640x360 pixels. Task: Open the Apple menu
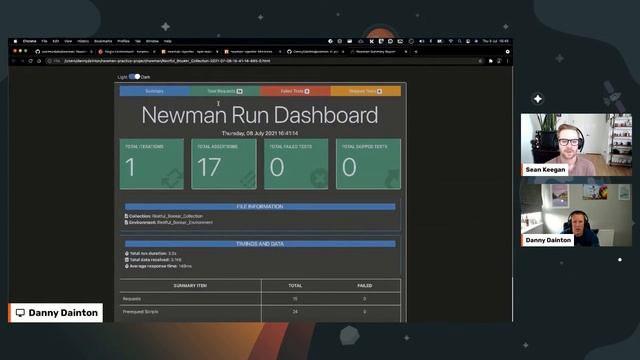click(x=15, y=41)
